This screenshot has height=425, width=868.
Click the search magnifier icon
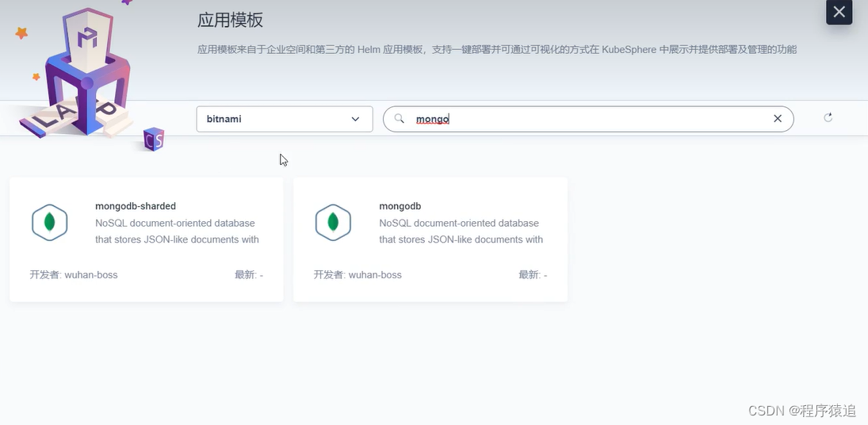[400, 118]
